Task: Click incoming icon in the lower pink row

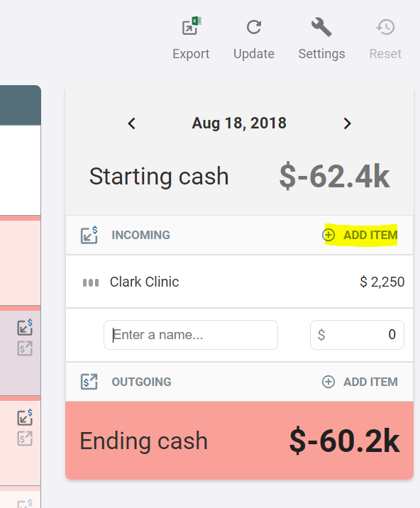Action: point(25,417)
